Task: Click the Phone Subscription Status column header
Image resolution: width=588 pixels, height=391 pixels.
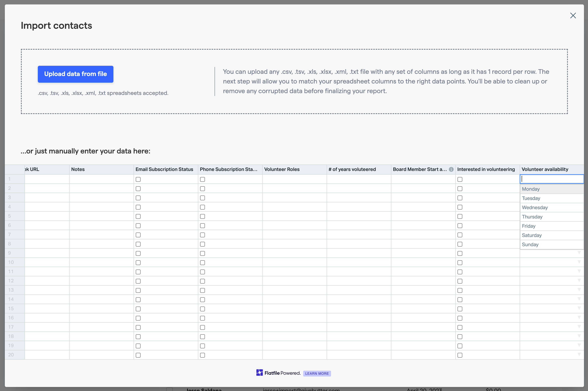Action: [230, 169]
